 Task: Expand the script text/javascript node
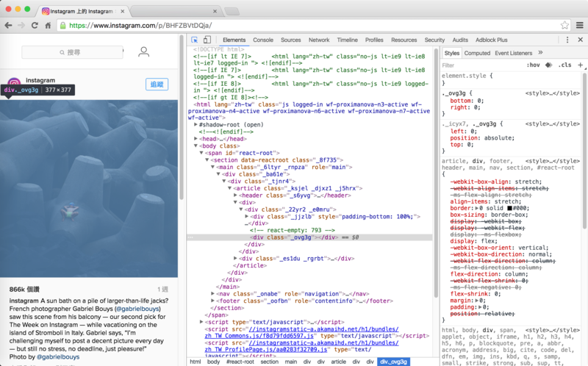[201, 322]
